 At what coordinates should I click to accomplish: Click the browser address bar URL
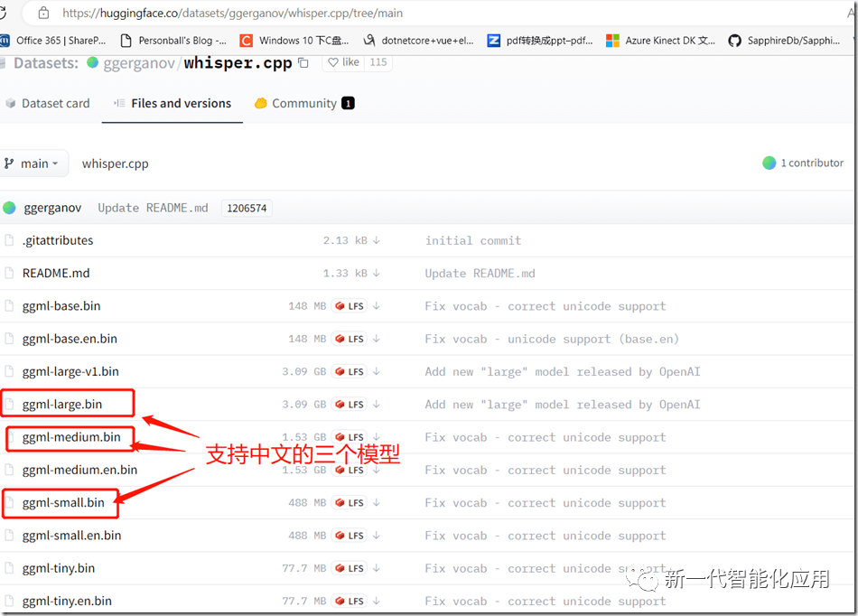click(233, 14)
